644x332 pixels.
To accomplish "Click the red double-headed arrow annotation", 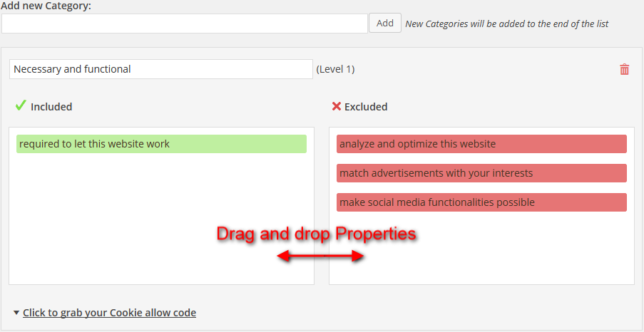I will [320, 256].
